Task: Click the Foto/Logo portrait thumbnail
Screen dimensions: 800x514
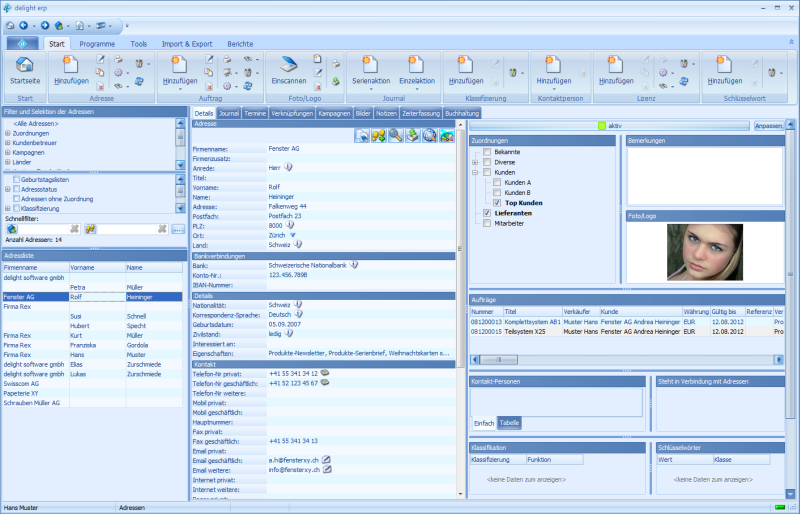Action: (705, 252)
